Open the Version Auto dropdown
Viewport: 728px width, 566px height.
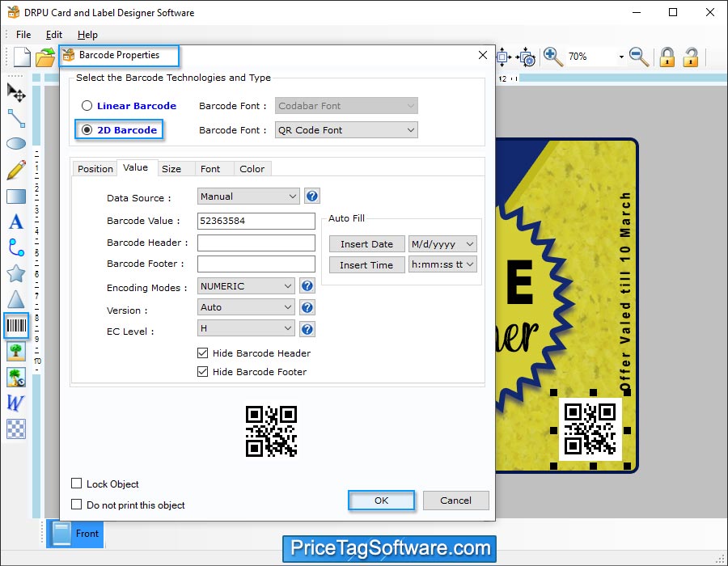246,307
